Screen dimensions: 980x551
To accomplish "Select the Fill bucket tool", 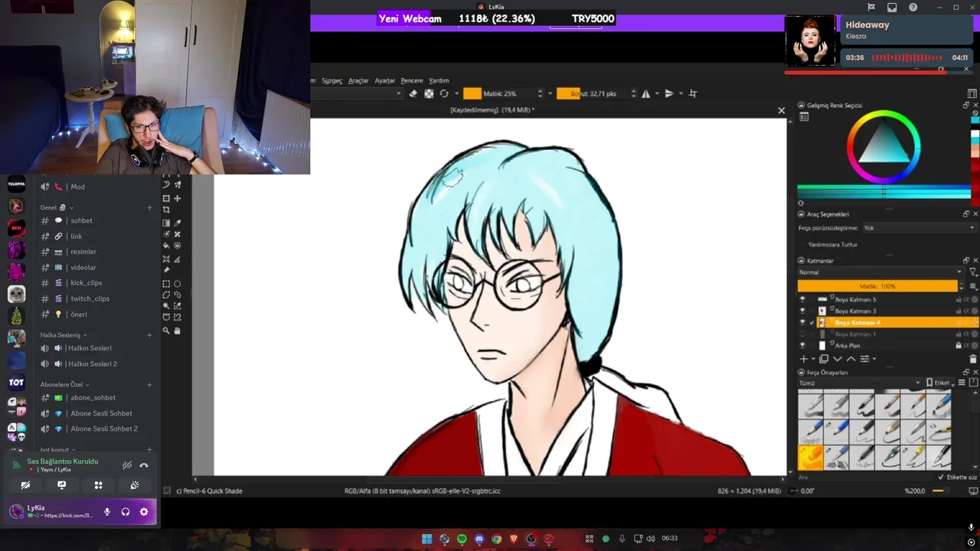I will [166, 246].
